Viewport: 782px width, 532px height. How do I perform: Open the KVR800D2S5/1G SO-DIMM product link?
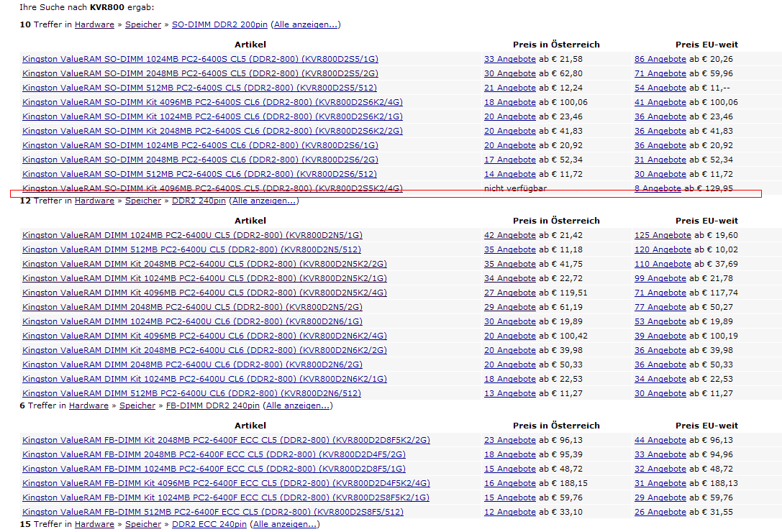[x=200, y=59]
